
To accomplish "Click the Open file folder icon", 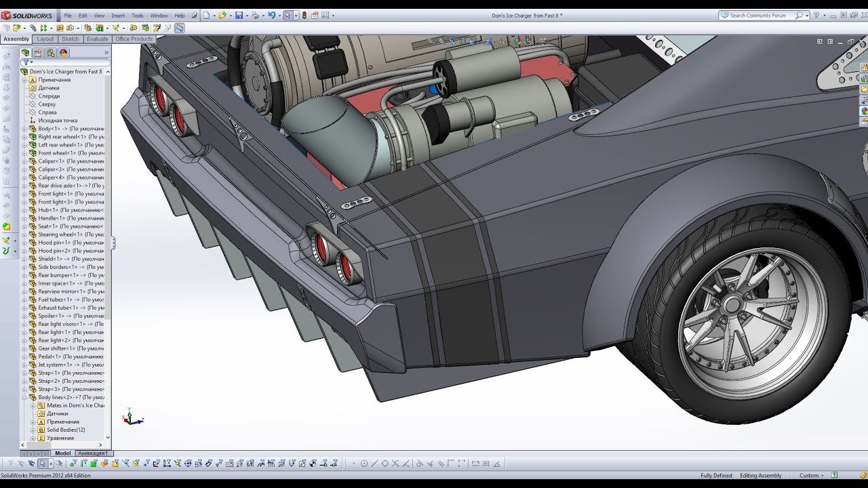I will (x=222, y=15).
